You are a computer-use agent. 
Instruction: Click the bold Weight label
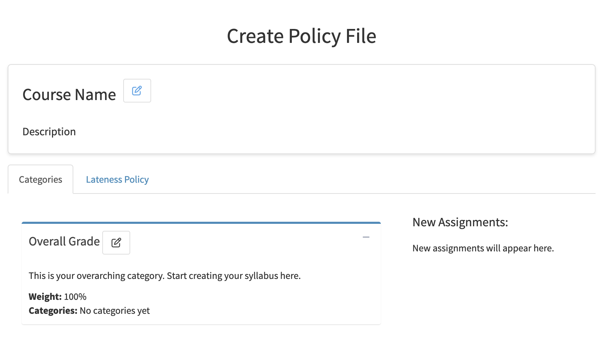click(45, 297)
